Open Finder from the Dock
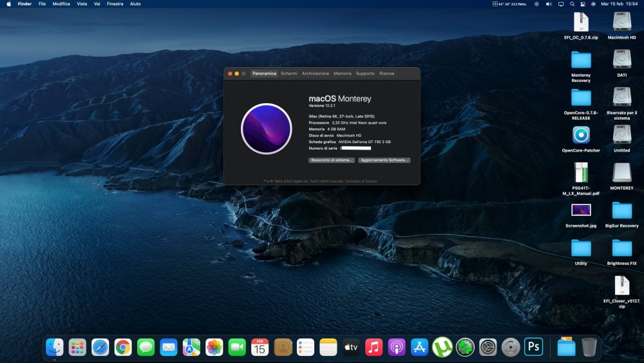 click(x=55, y=348)
